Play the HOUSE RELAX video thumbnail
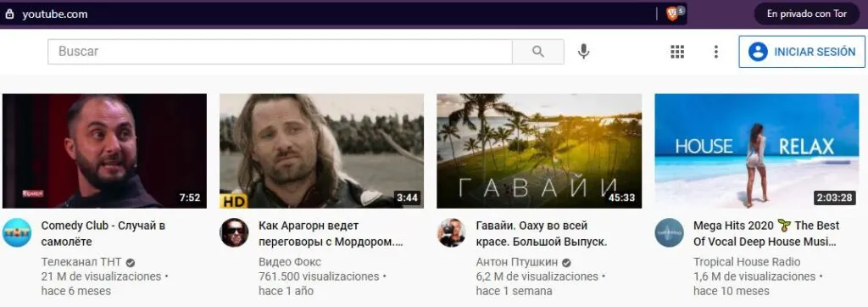This screenshot has width=868, height=307. [757, 151]
